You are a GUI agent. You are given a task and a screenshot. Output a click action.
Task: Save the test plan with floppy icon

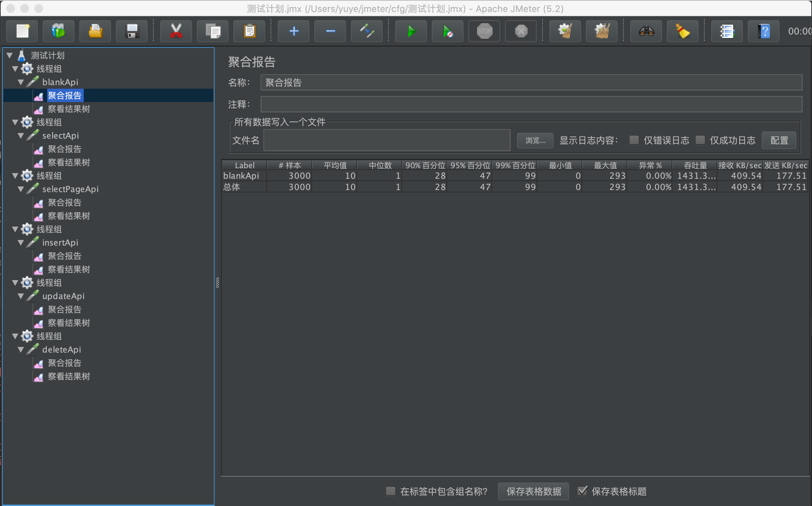tap(132, 31)
